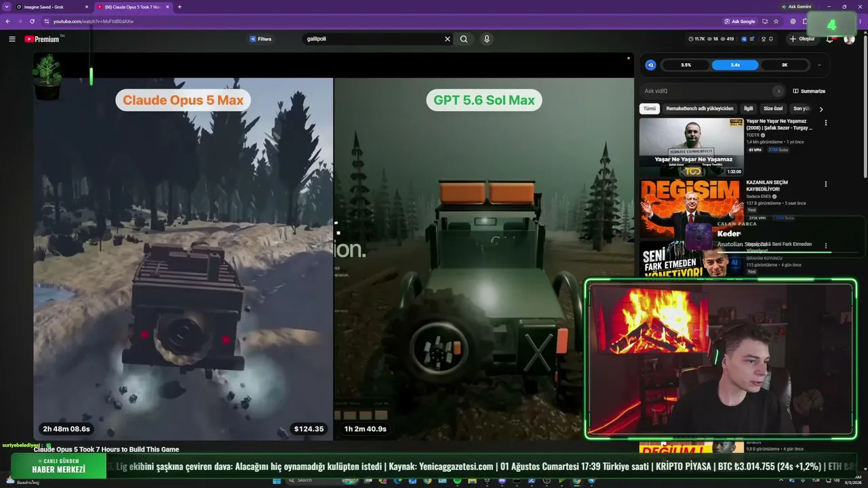Clear the YouTube search query
This screenshot has width=868, height=488.
[448, 39]
